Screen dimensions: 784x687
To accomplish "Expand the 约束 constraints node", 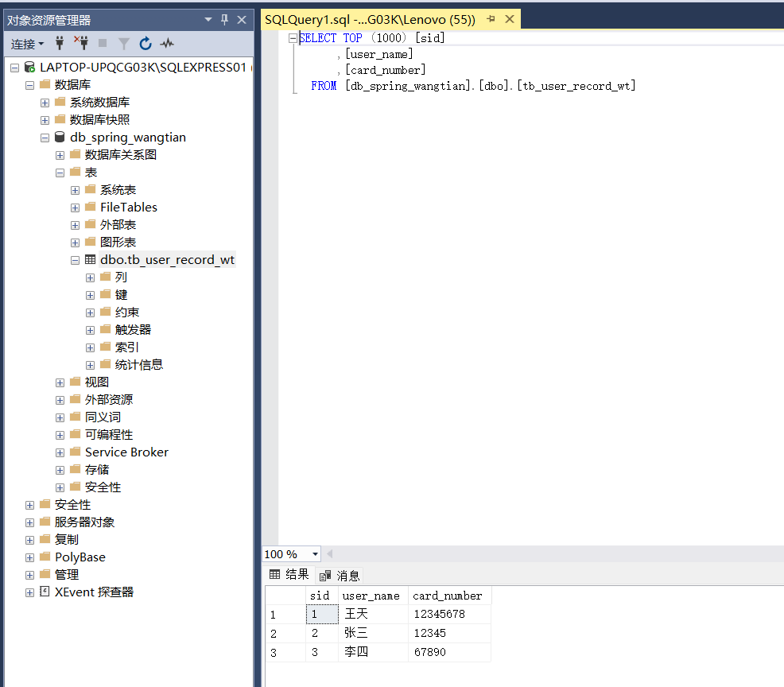I will pyautogui.click(x=90, y=312).
